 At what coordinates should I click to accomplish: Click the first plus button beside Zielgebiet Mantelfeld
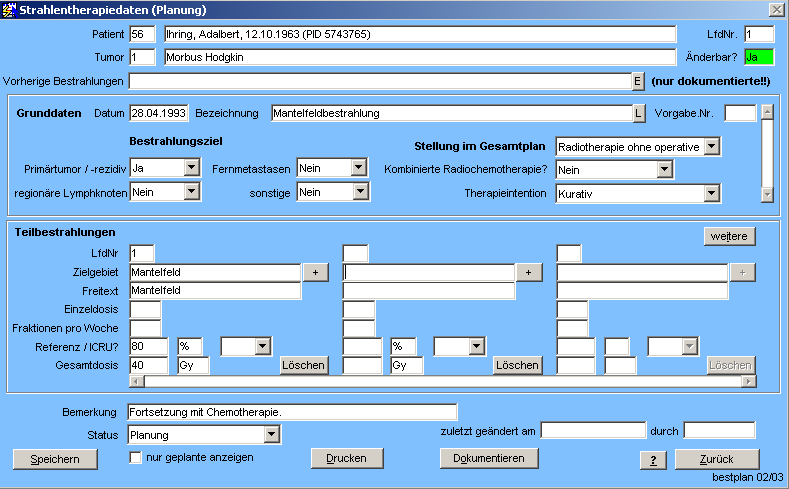coord(315,272)
